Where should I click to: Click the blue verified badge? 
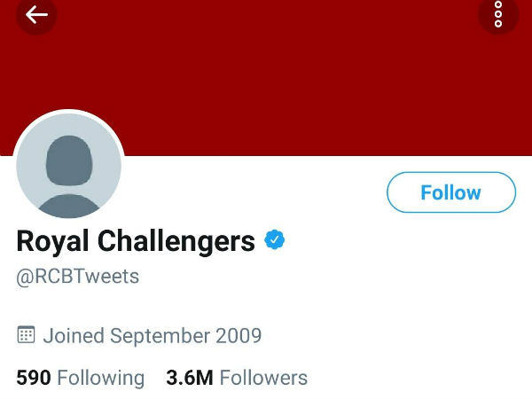pyautogui.click(x=275, y=239)
